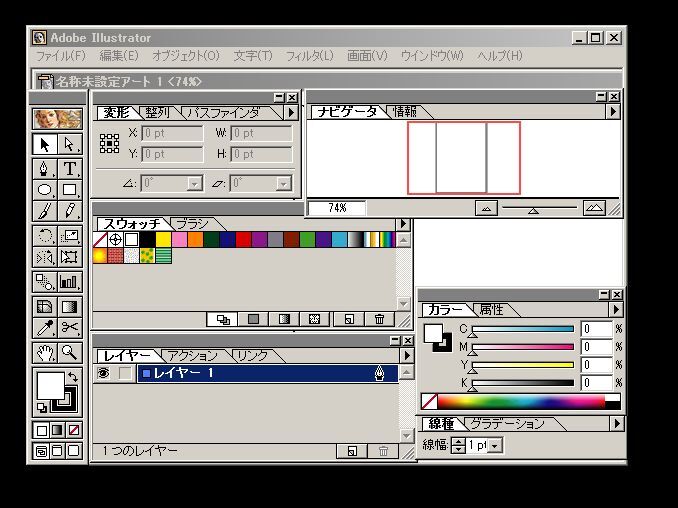Select the Paintbrush tool
The height and width of the screenshot is (508, 678).
point(45,211)
